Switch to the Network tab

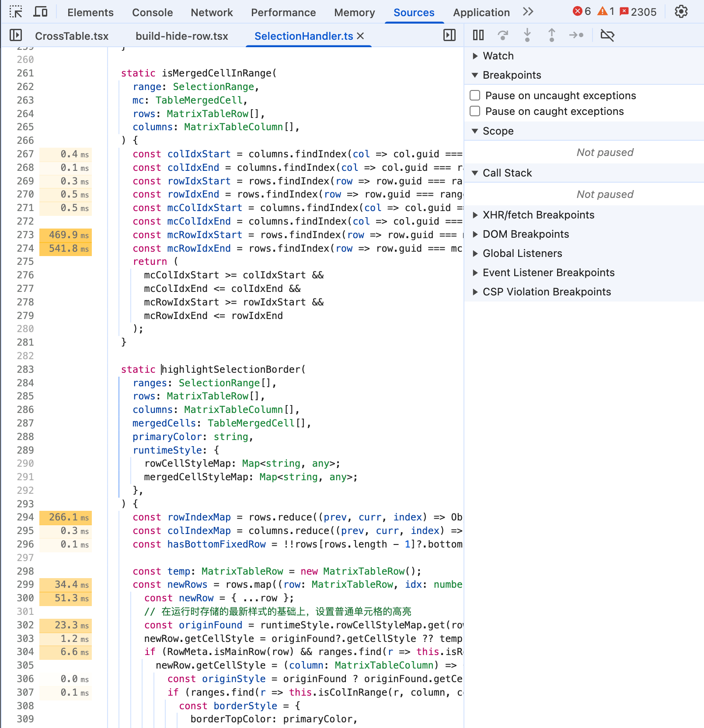[212, 12]
